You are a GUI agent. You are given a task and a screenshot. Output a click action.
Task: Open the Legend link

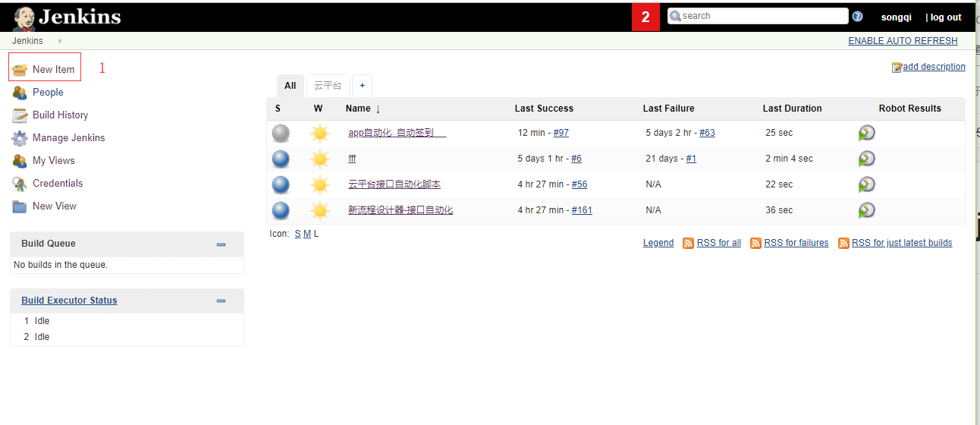[x=658, y=243]
